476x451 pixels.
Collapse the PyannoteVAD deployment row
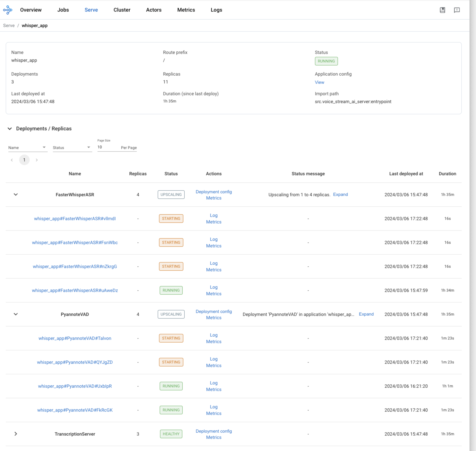[x=16, y=314]
